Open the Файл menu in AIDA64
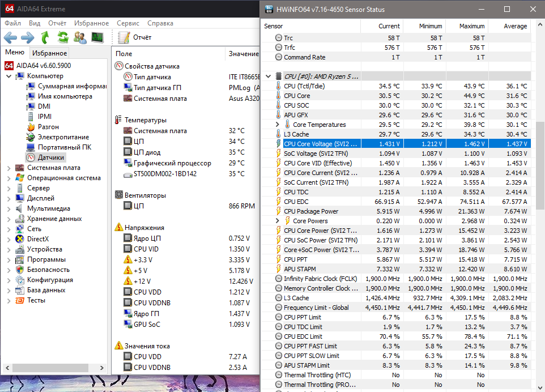 (13, 23)
